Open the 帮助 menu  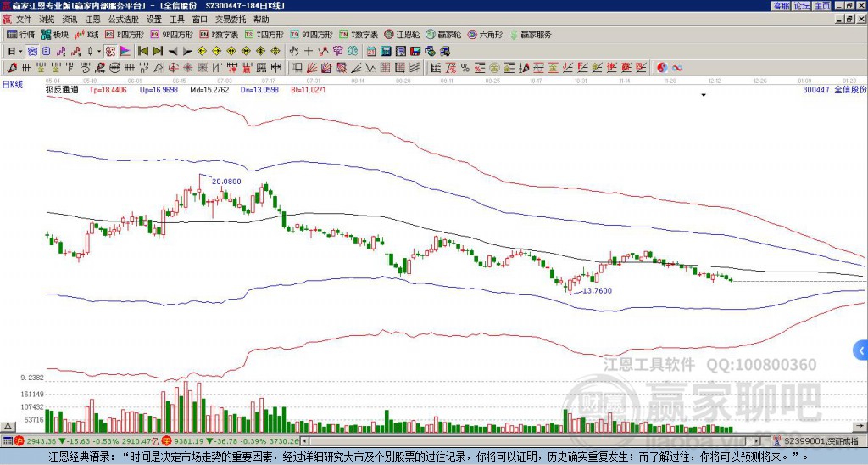pyautogui.click(x=261, y=20)
